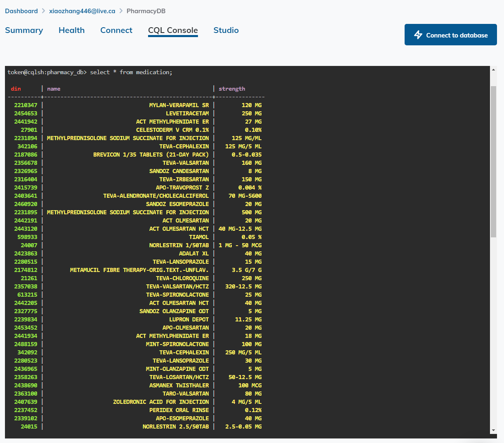Click APO-ESOMEPRAZOLE name cell

click(182, 418)
